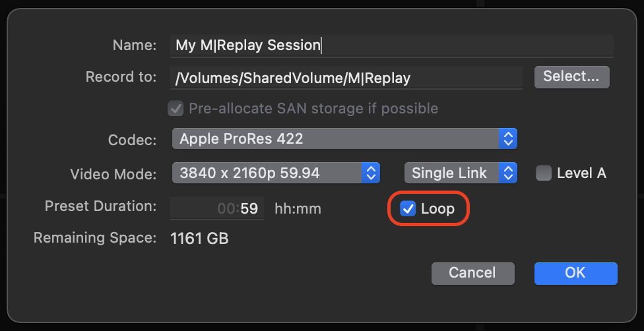Open the Single Link dropdown
644x331 pixels.
pyautogui.click(x=461, y=173)
